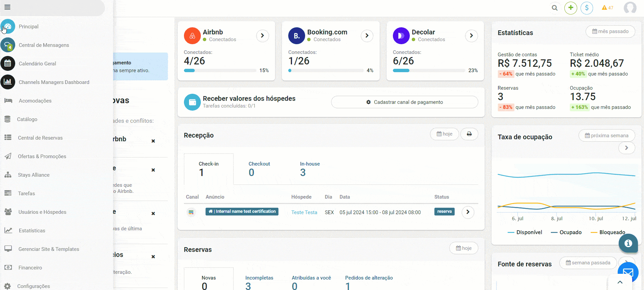Switch to the In-house tab
Image resolution: width=644 pixels, height=290 pixels.
[310, 169]
